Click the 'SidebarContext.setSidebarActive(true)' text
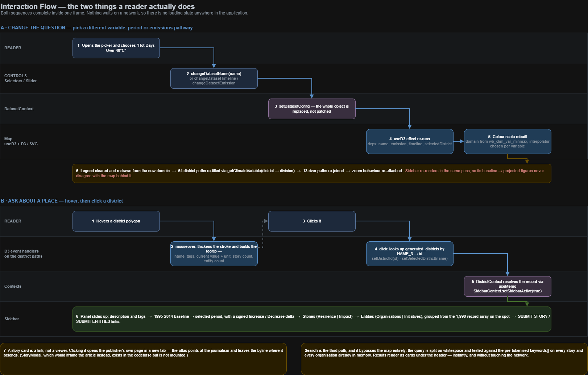The height and width of the screenshot is (375, 588). coord(508,291)
